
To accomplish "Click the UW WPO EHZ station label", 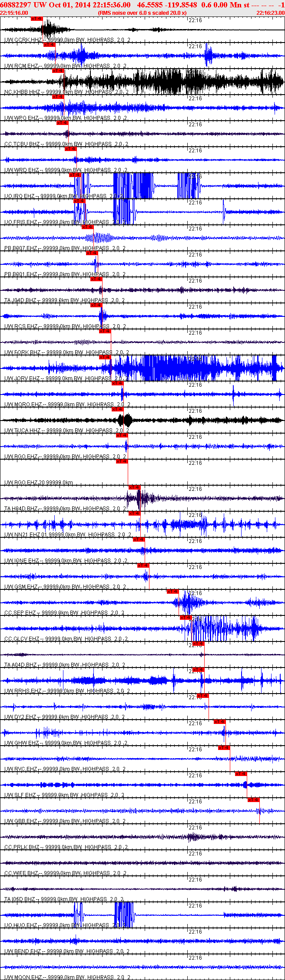I will click(x=65, y=118).
